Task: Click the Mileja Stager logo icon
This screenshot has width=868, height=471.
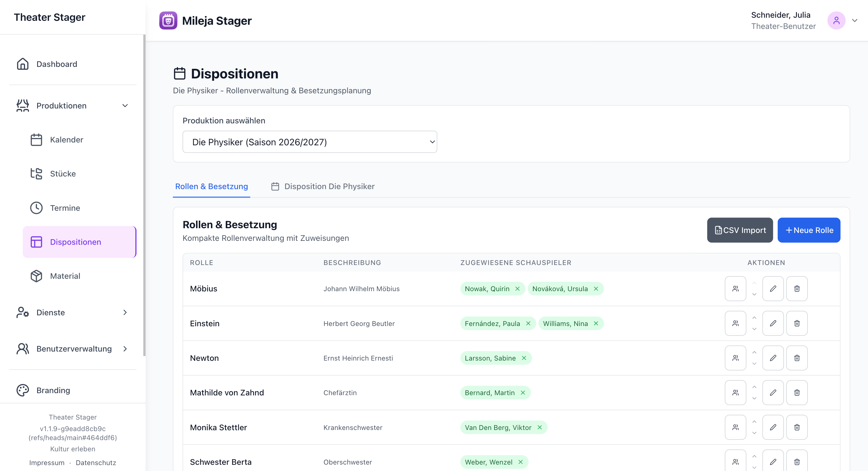Action: (168, 21)
